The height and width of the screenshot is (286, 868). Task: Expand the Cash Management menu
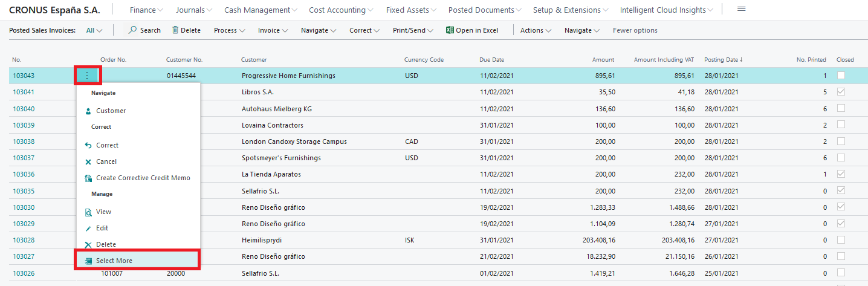pos(261,10)
